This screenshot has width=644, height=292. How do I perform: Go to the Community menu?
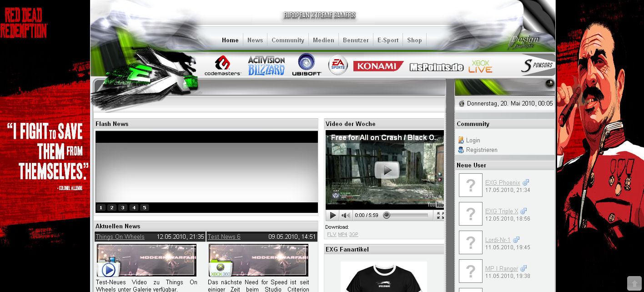(288, 40)
